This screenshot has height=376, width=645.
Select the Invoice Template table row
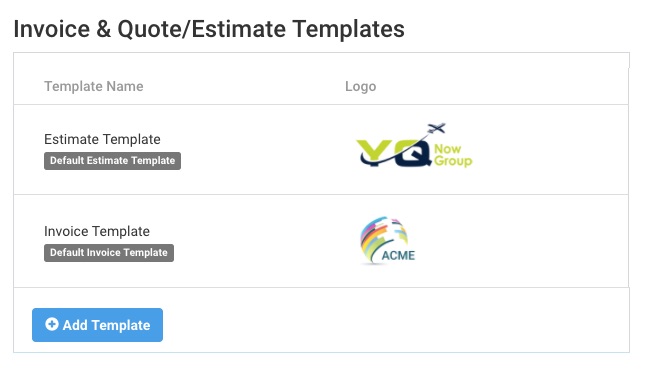pyautogui.click(x=321, y=241)
